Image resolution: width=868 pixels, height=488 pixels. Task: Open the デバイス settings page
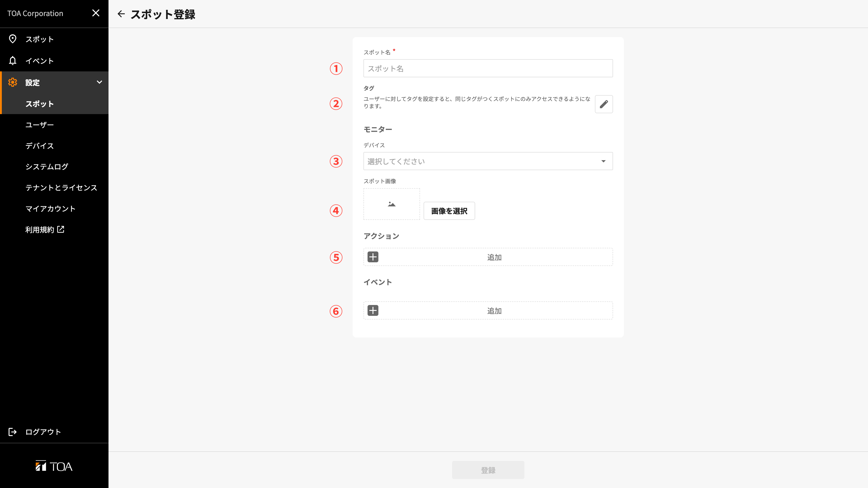coord(39,146)
